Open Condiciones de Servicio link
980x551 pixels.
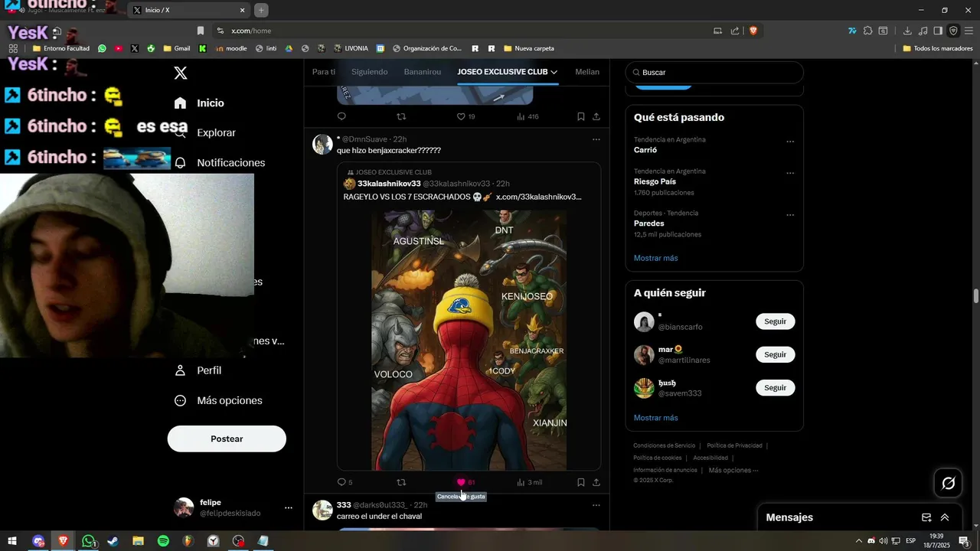click(x=664, y=445)
